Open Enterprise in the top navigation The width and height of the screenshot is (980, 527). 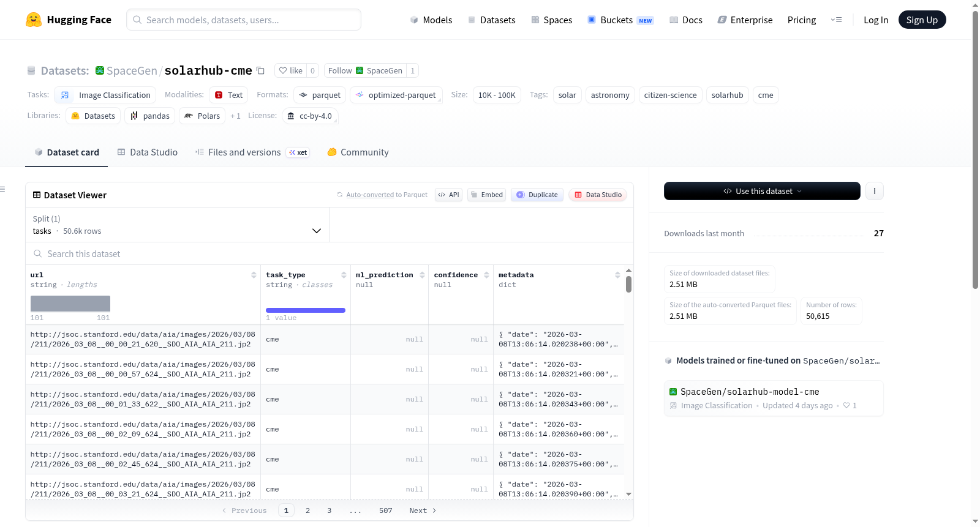pos(745,20)
